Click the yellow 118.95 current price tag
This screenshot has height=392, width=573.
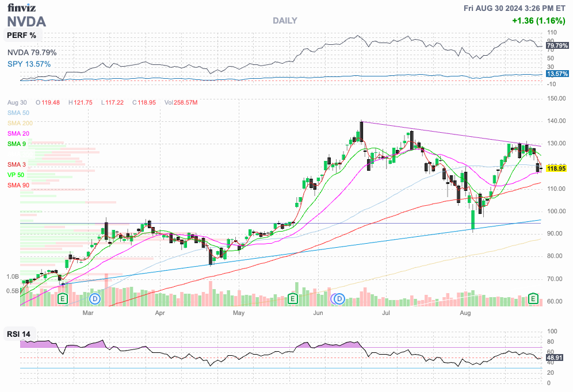tap(556, 168)
